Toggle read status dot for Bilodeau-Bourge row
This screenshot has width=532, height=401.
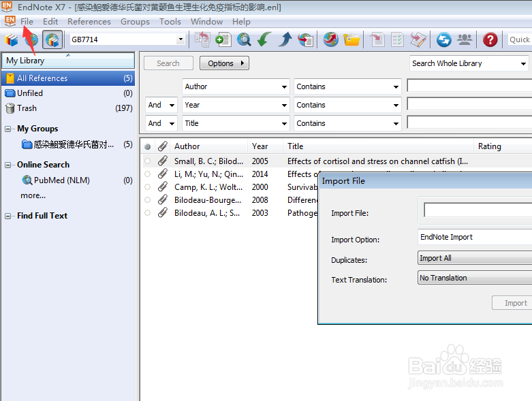pyautogui.click(x=147, y=199)
